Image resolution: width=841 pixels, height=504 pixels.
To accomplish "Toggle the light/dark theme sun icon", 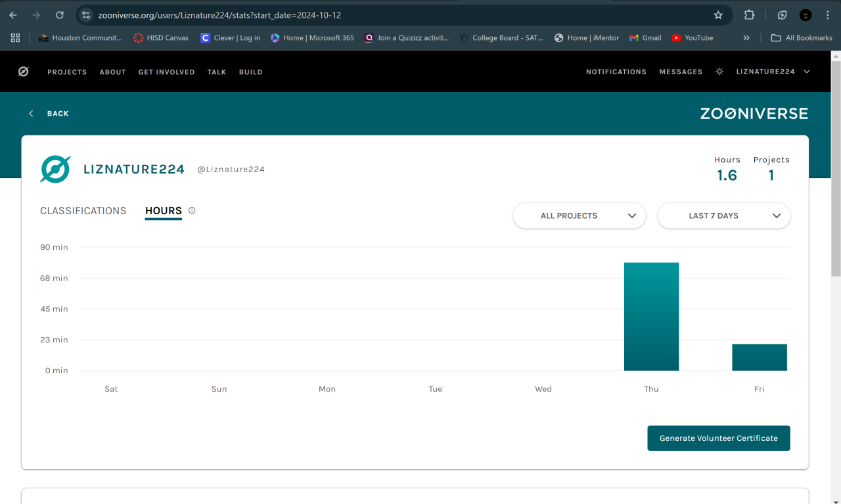I will point(719,72).
